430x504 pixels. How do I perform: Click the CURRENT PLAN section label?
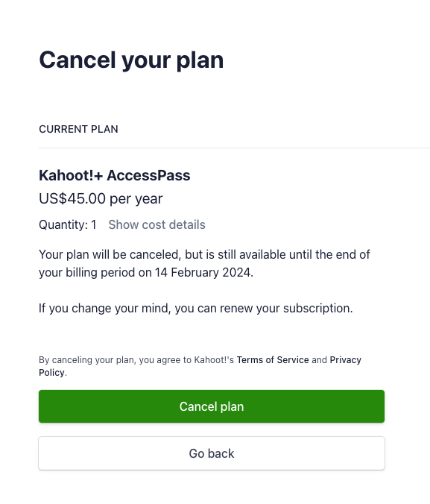point(78,129)
